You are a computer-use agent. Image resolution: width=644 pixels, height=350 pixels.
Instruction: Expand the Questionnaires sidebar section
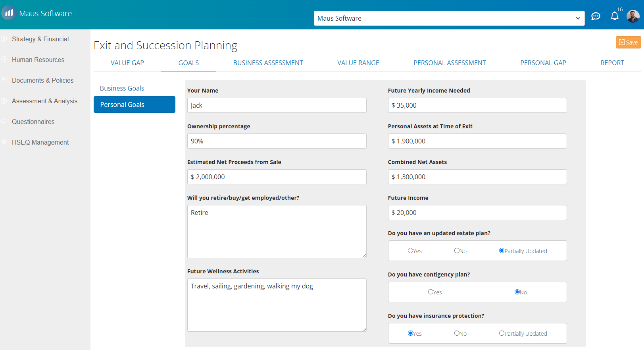point(33,122)
